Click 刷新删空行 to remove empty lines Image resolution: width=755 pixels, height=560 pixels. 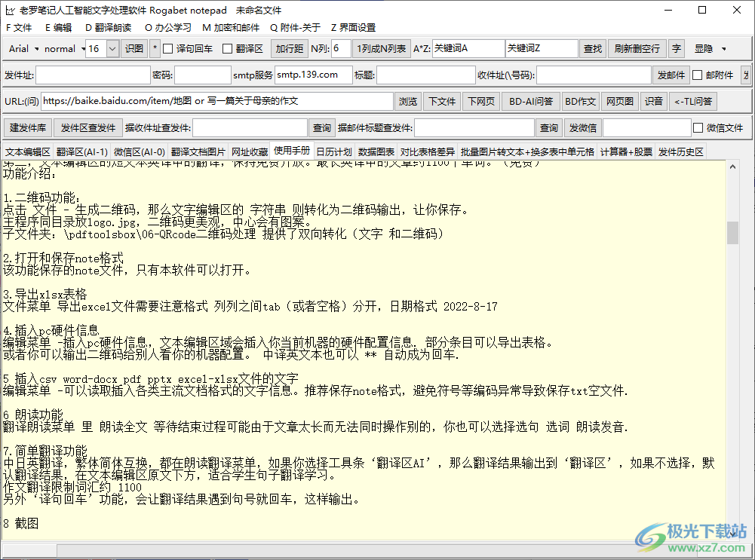(636, 48)
